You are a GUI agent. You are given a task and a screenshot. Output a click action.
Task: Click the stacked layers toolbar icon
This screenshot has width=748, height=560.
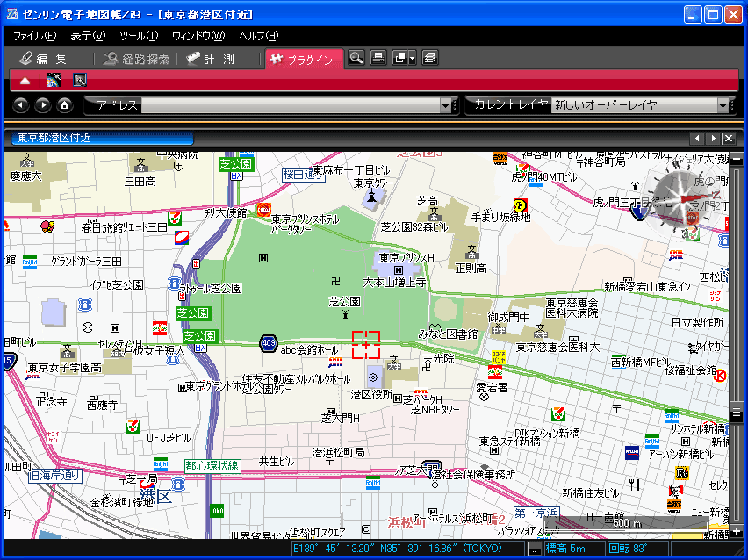pos(430,58)
